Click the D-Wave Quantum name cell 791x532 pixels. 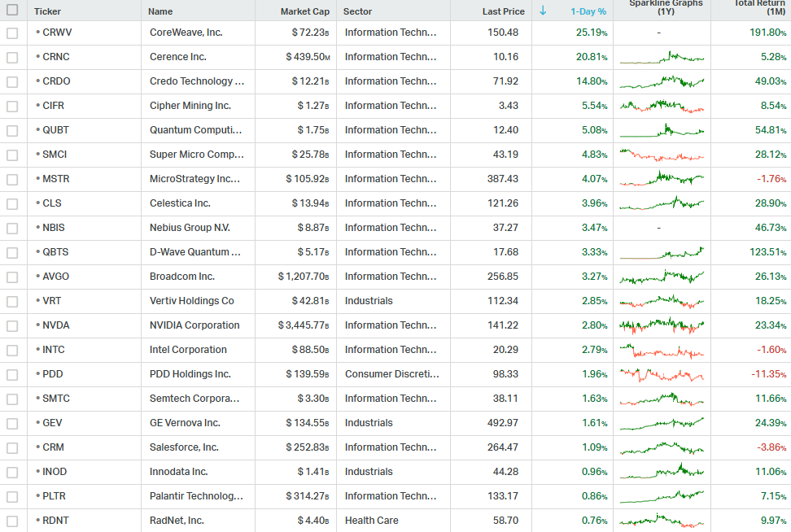tap(194, 251)
